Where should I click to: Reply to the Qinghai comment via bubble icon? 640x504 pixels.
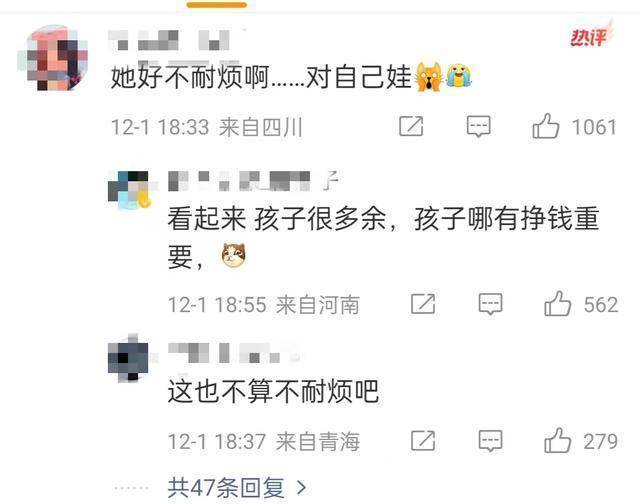(490, 441)
